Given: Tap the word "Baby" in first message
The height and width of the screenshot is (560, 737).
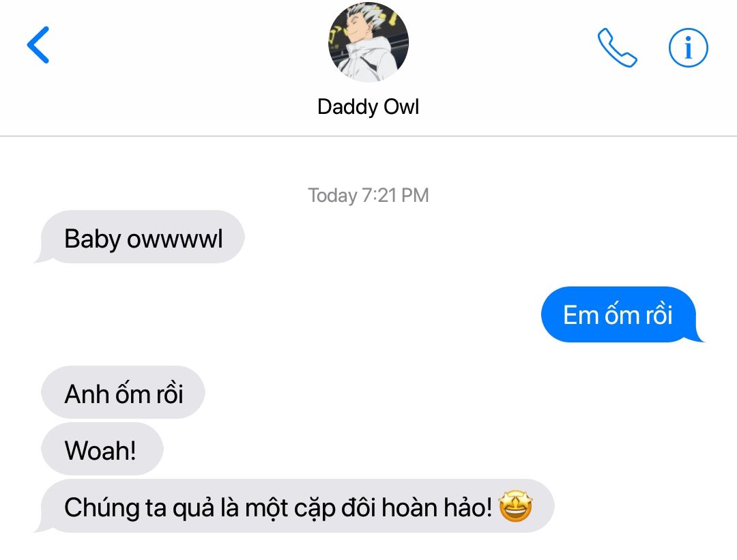Looking at the screenshot, I should coord(93,239).
